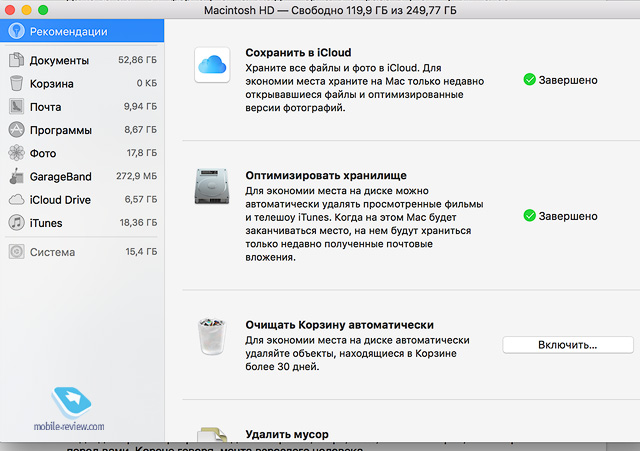
Task: Click the Удалить мусор heading
Action: [x=287, y=434]
